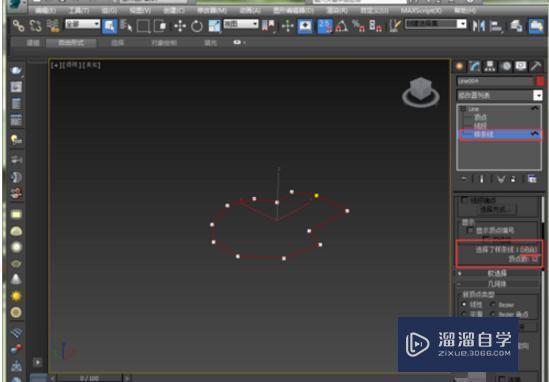Viewport: 549px width, 382px height.
Task: Toggle the 3D snaps button
Action: click(325, 26)
